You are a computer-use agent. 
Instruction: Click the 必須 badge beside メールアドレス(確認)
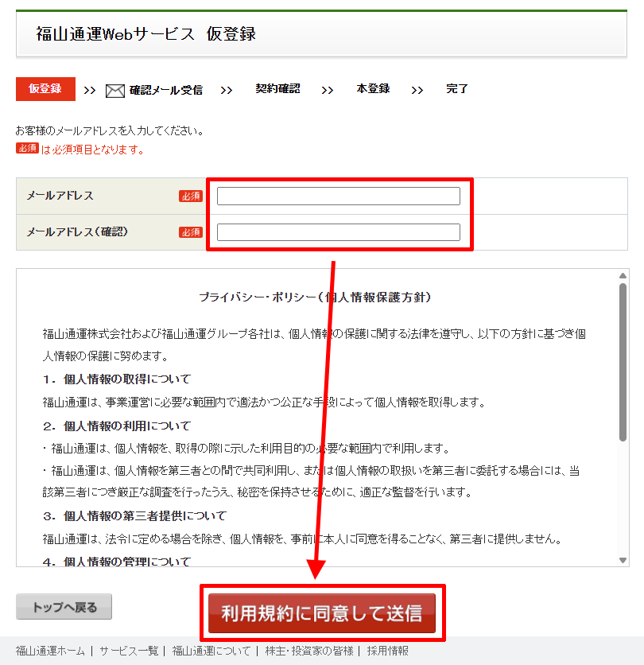click(190, 232)
